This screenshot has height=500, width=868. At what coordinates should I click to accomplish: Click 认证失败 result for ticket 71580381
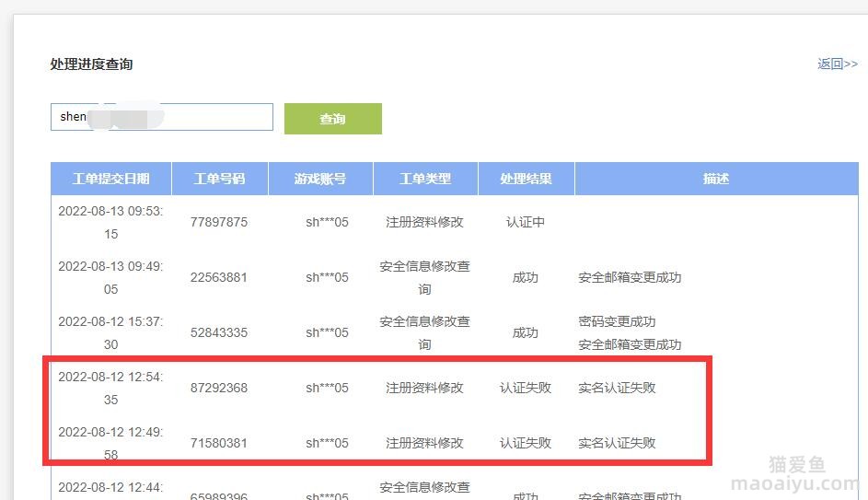526,443
